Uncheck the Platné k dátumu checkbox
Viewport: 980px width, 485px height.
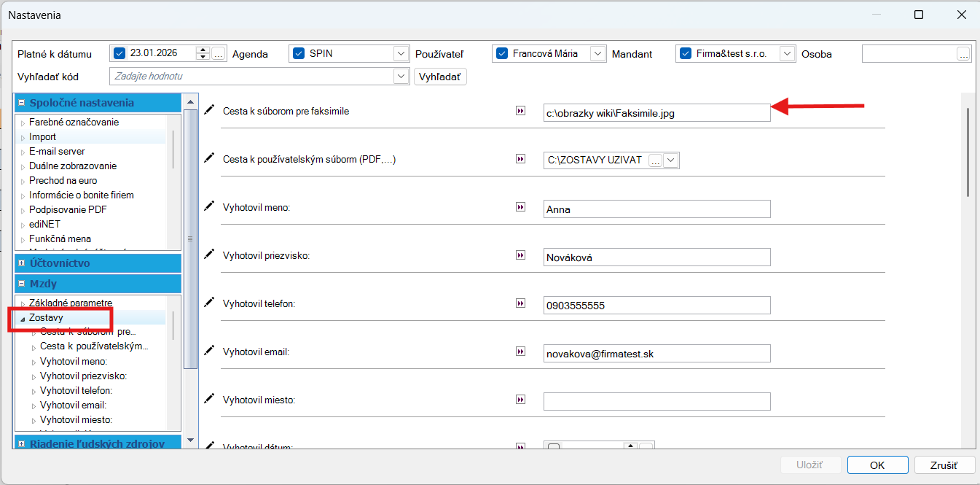[x=120, y=53]
